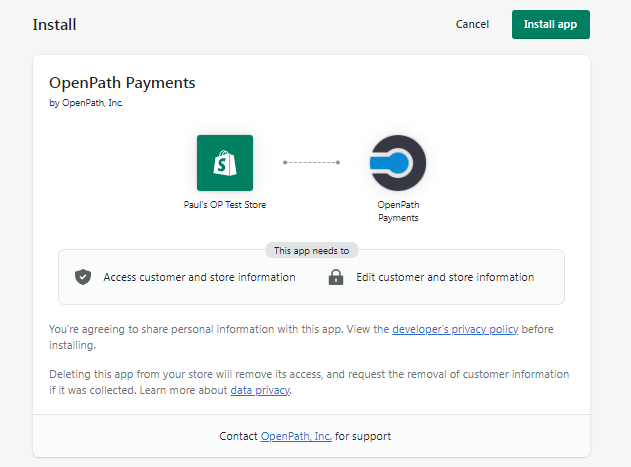
Task: Click the Shopify bag store icon
Action: tap(225, 163)
